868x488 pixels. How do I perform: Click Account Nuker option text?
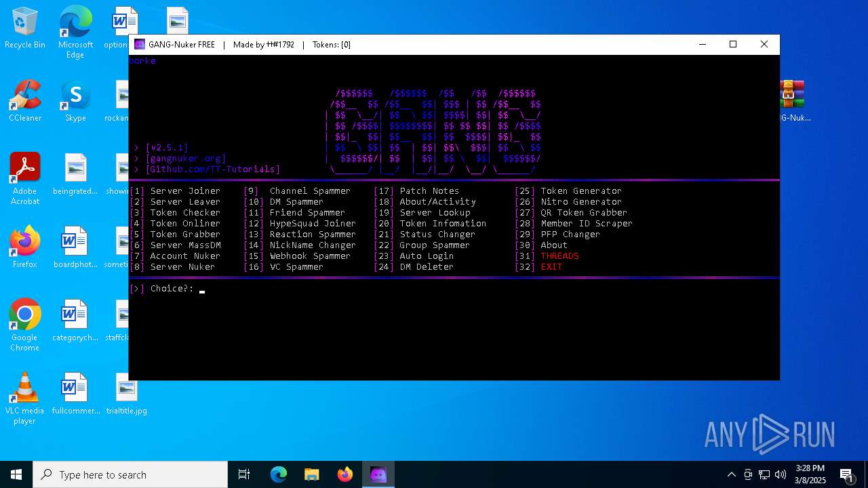coord(185,256)
